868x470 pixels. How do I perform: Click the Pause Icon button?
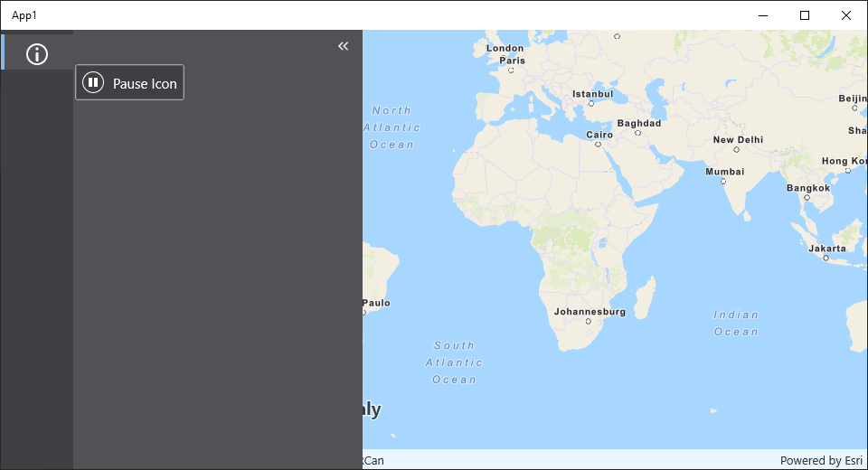tap(130, 83)
